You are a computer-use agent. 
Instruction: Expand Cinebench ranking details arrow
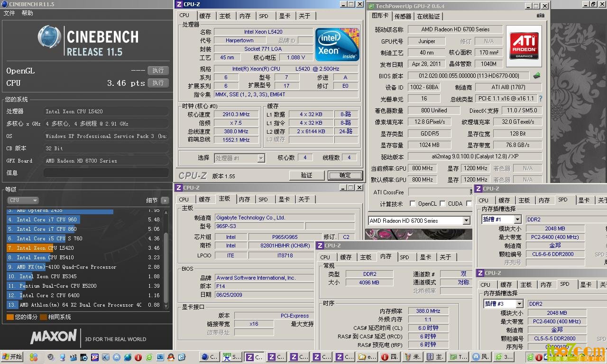pyautogui.click(x=165, y=200)
